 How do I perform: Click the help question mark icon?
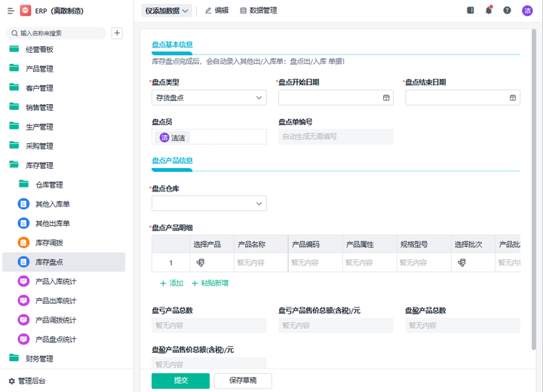[507, 11]
